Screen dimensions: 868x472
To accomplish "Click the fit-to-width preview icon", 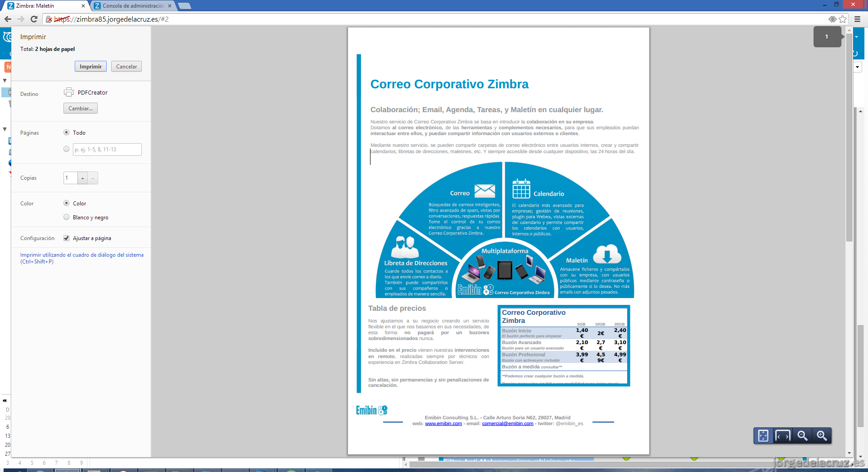I will [x=782, y=436].
